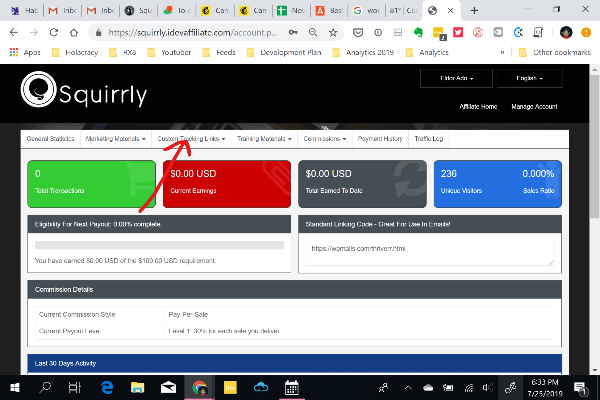Click the green Total Transactions card

coord(92,184)
